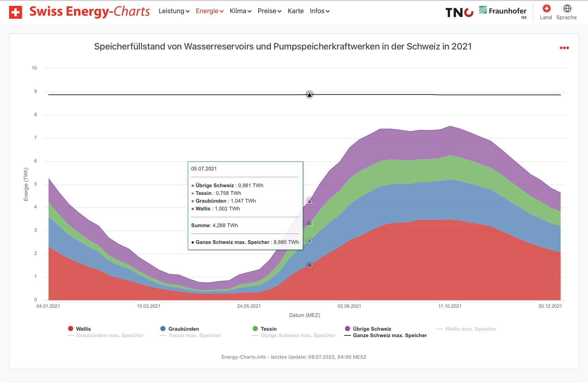588x382 pixels.
Task: Choose country via Land icon
Action: pyautogui.click(x=546, y=12)
